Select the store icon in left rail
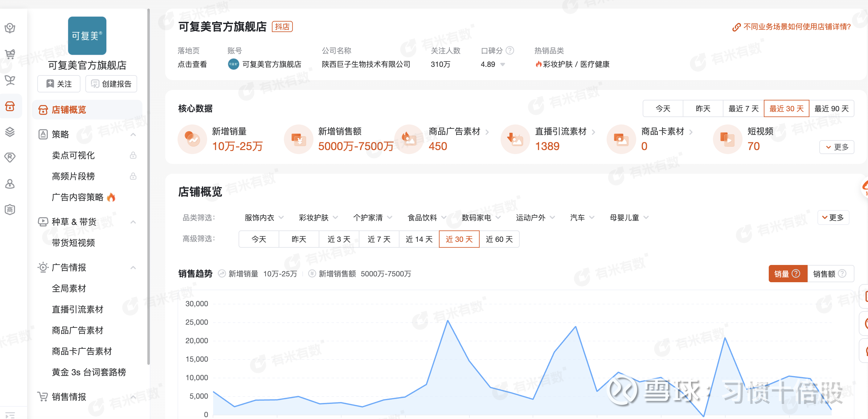Image resolution: width=868 pixels, height=419 pixels. 10,106
